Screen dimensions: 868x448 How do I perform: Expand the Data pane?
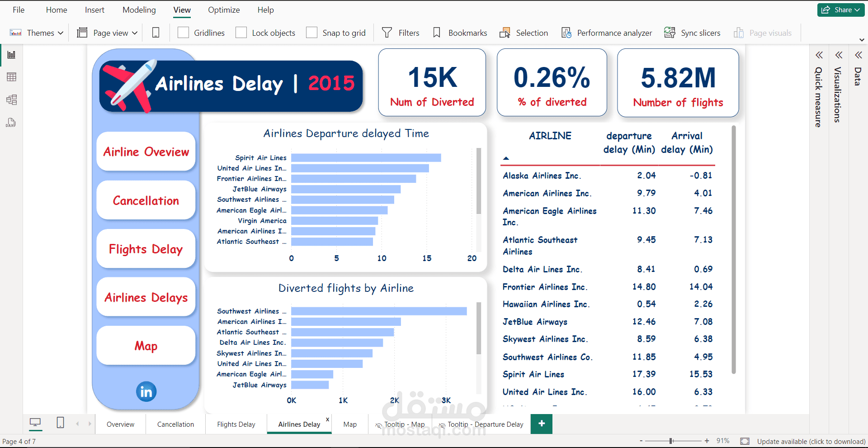coord(858,55)
